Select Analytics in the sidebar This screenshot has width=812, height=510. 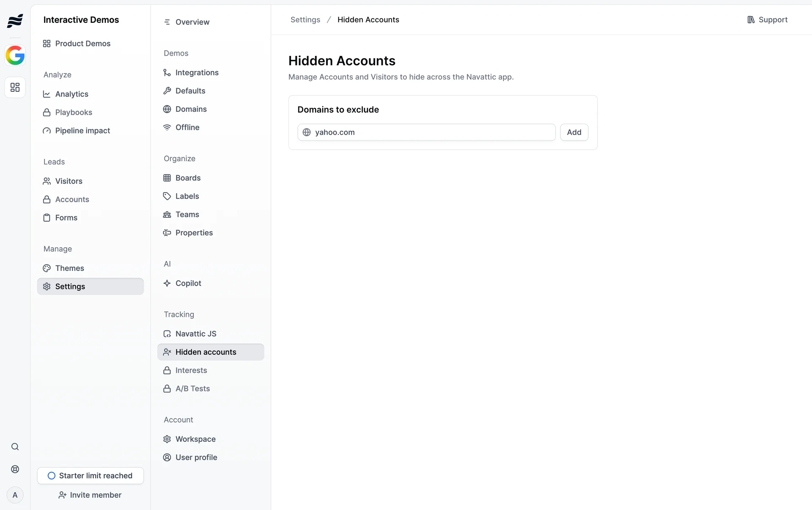[71, 94]
